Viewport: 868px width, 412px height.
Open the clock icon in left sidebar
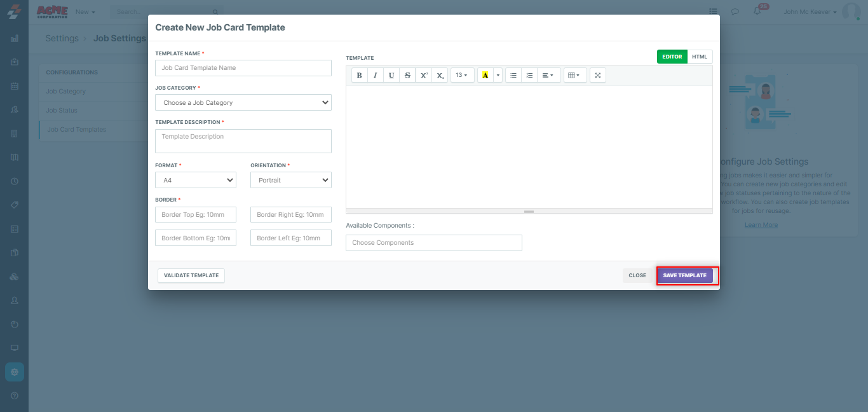[x=15, y=181]
